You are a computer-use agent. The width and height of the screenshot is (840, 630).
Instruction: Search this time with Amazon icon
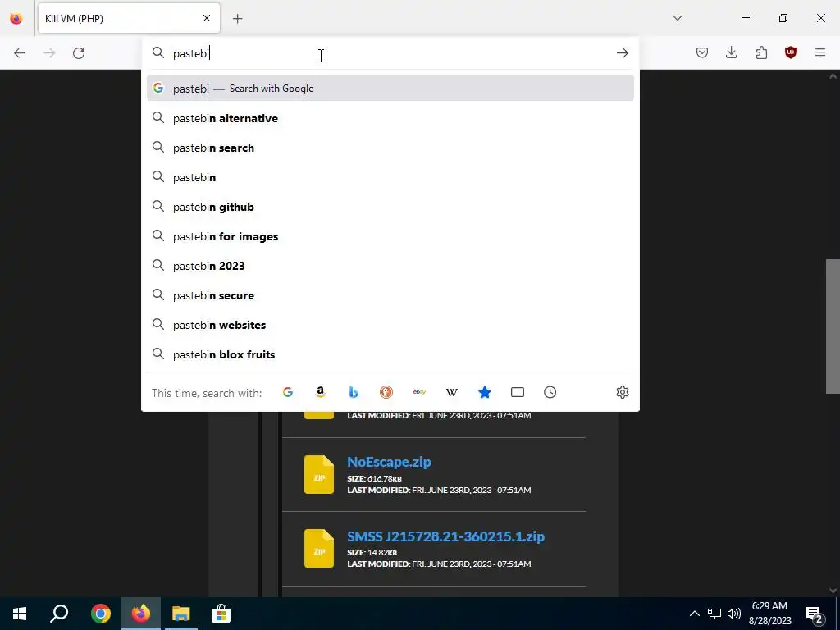(x=321, y=392)
